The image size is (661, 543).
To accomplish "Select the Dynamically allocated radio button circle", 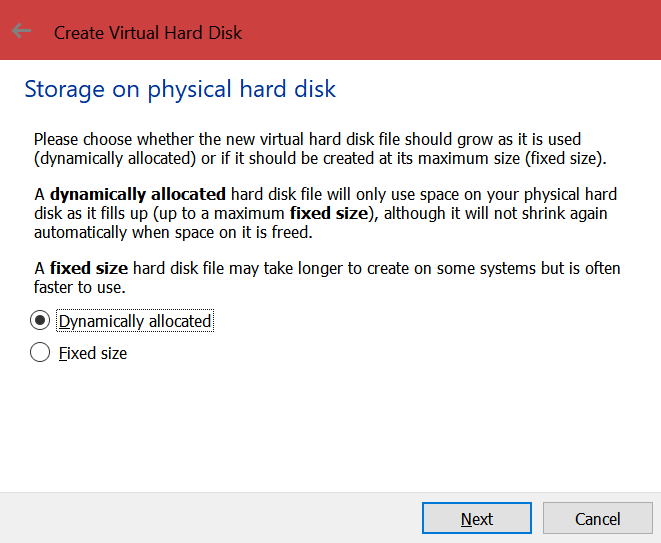I will tap(40, 321).
